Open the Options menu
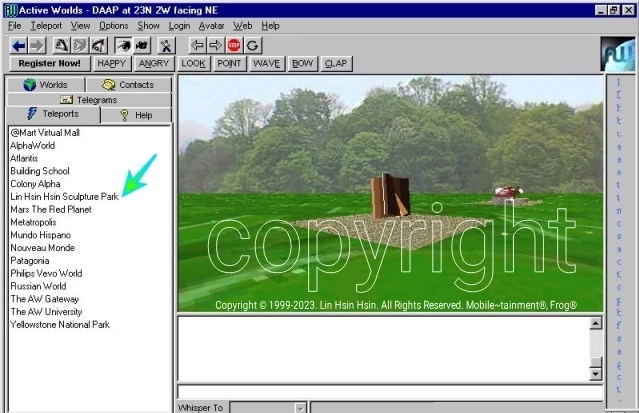Viewport: 639px width, 413px height. 114,26
